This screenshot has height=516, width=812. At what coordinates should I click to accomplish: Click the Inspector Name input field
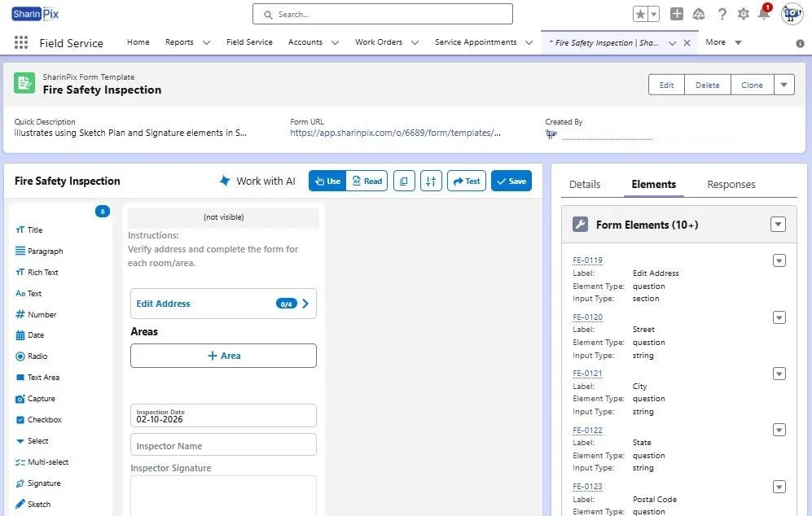223,445
